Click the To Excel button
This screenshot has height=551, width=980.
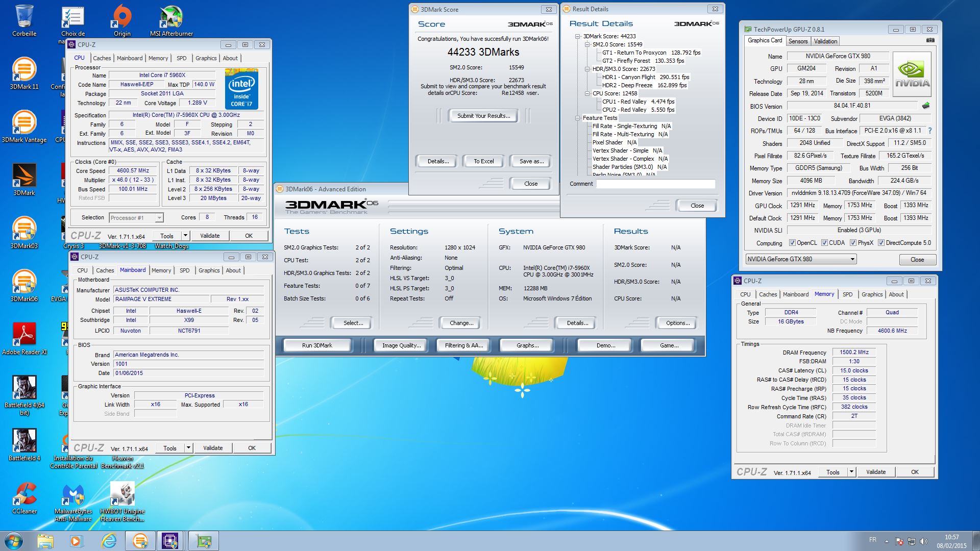pyautogui.click(x=483, y=161)
